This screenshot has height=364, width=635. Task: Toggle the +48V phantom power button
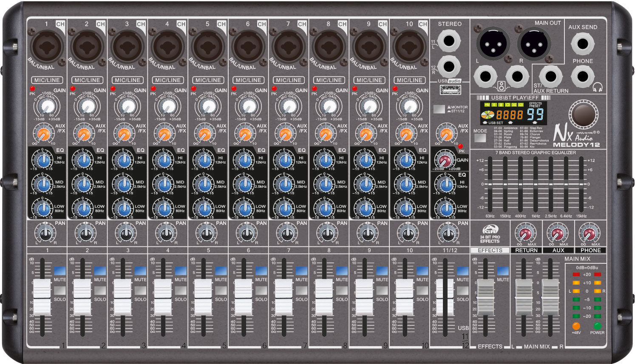click(x=576, y=326)
